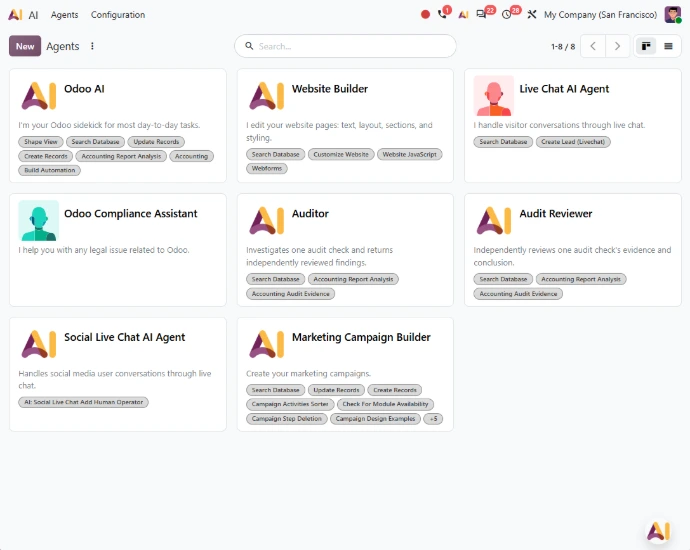Open Marketing Campaign Builder title
Viewport: 690px width, 550px height.
[361, 337]
